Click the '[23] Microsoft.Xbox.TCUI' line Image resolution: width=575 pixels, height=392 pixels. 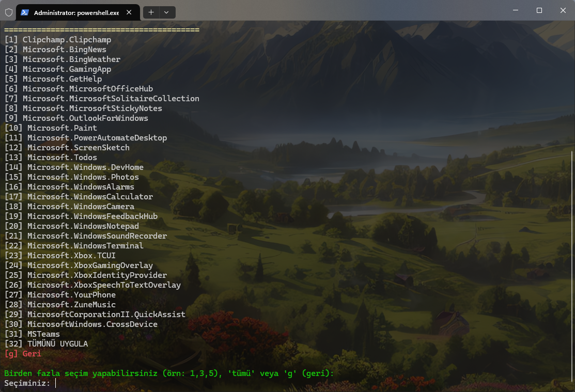(60, 256)
